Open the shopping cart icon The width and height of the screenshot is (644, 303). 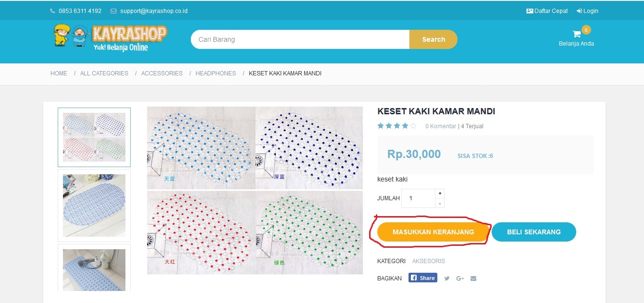(577, 34)
